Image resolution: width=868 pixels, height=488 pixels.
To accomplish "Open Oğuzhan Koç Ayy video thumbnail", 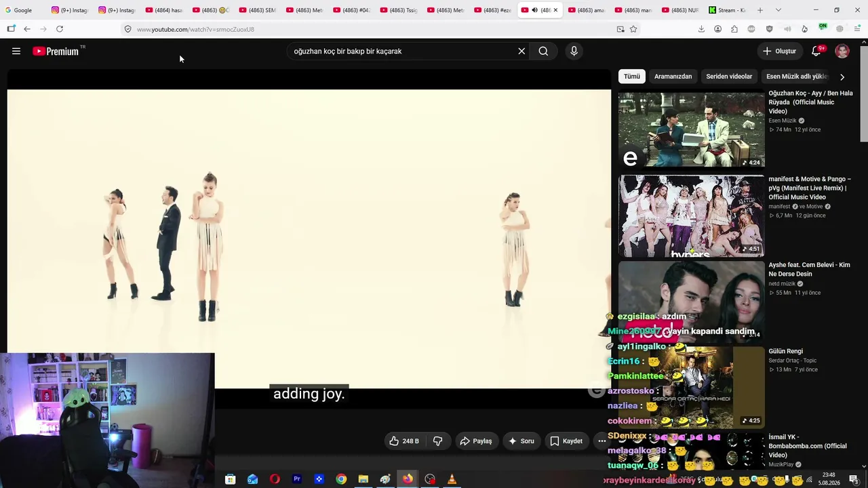I will pyautogui.click(x=691, y=129).
